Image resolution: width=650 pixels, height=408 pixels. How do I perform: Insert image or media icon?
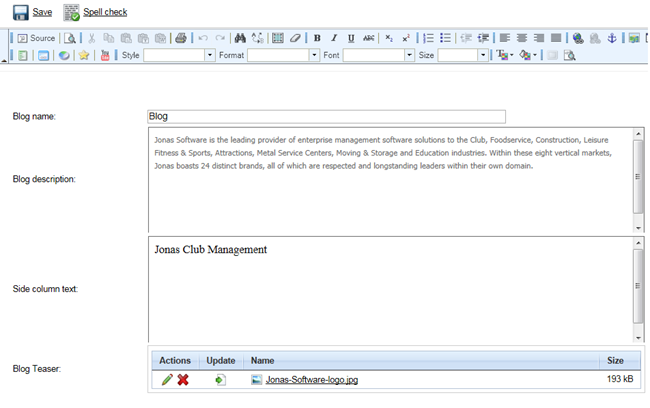634,38
